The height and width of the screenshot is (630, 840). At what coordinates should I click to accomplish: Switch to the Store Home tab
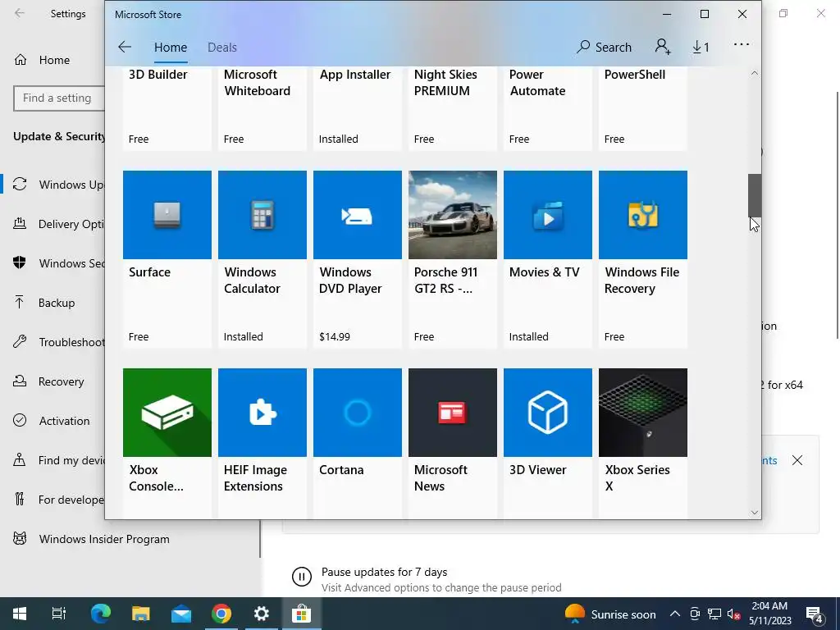point(171,47)
